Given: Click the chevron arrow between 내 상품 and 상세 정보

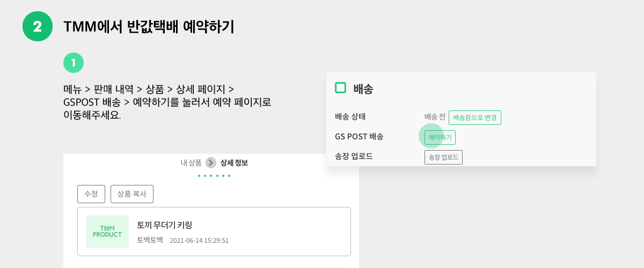Looking at the screenshot, I should pos(211,163).
